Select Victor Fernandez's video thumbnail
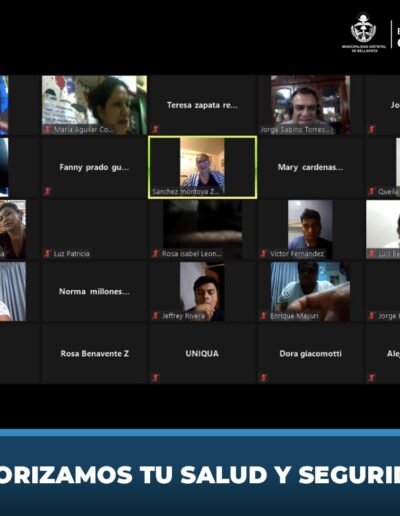This screenshot has height=516, width=400. point(310,229)
